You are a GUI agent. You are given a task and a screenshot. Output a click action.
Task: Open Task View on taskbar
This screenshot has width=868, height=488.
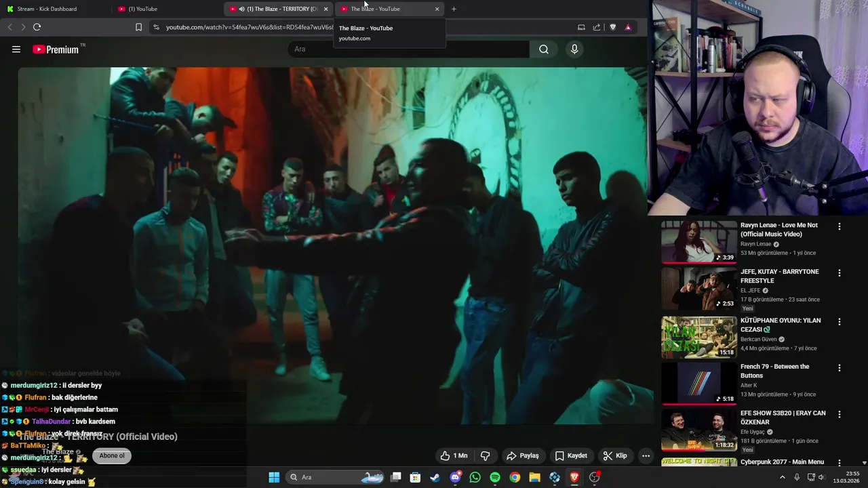(x=396, y=477)
